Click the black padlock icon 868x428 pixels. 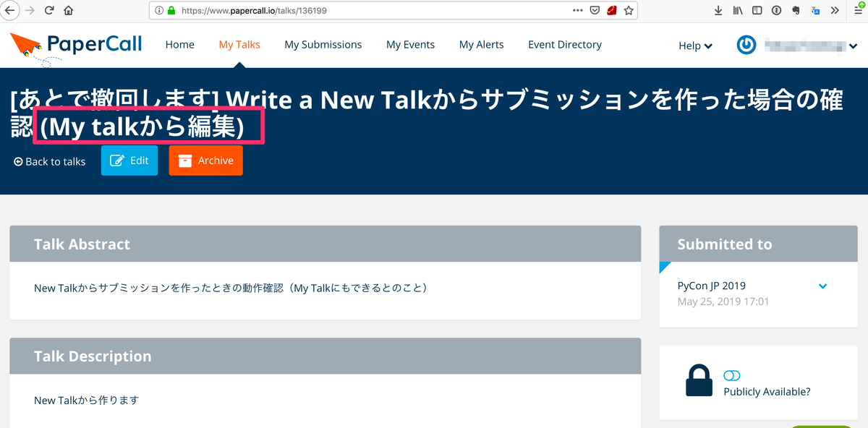[699, 380]
